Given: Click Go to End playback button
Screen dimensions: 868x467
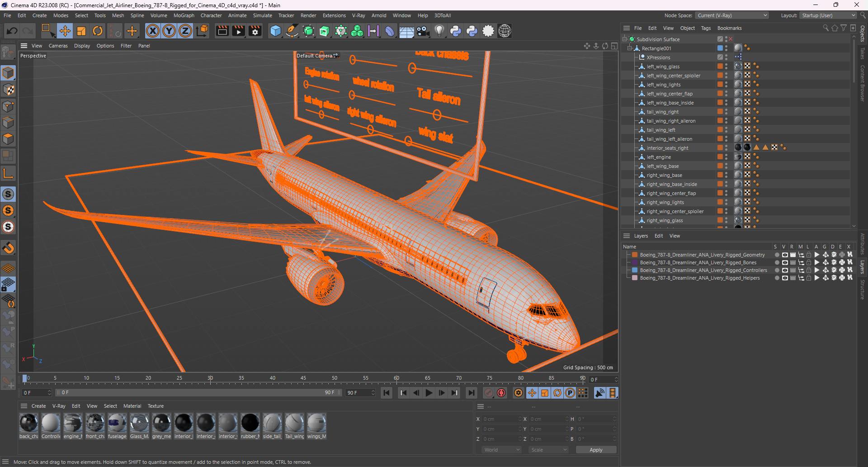Looking at the screenshot, I should coord(471,393).
